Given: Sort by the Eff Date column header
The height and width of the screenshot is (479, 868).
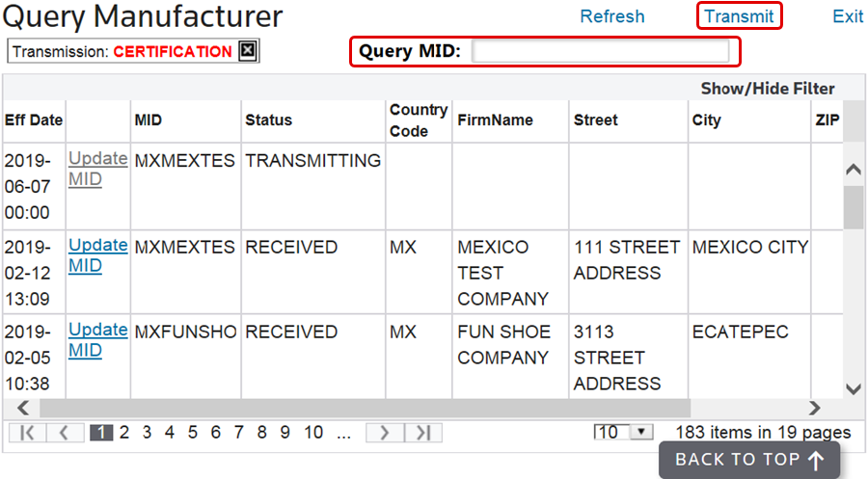Looking at the screenshot, I should pyautogui.click(x=34, y=120).
